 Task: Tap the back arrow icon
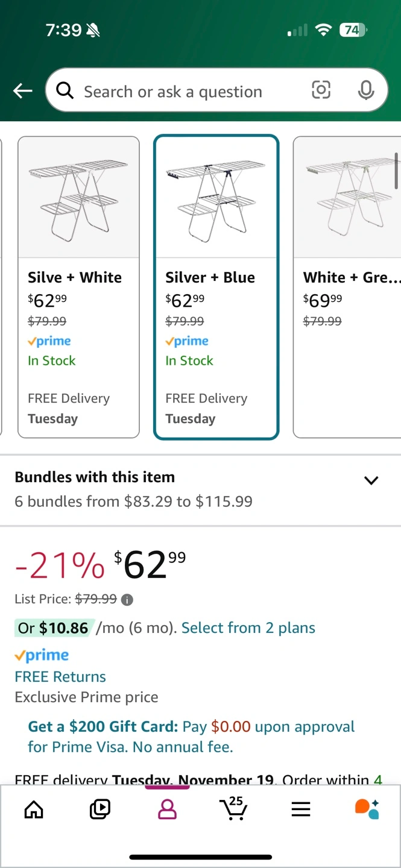click(x=23, y=91)
